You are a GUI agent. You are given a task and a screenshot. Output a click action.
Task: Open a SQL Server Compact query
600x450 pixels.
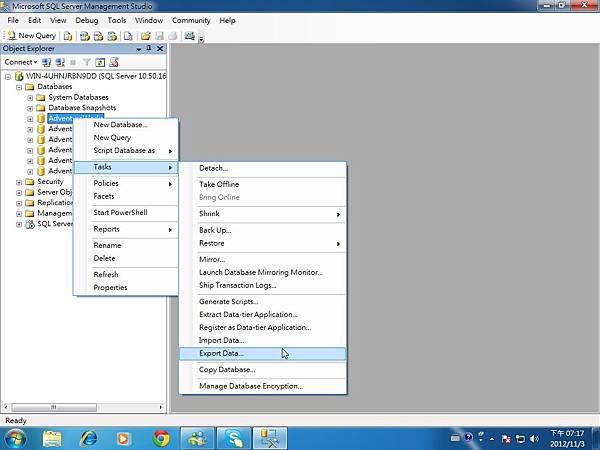click(x=128, y=36)
